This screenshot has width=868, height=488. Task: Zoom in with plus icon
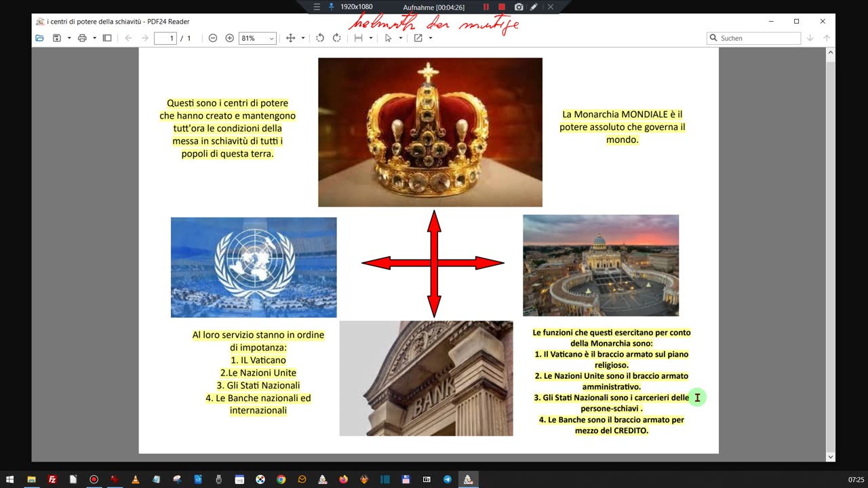click(229, 38)
